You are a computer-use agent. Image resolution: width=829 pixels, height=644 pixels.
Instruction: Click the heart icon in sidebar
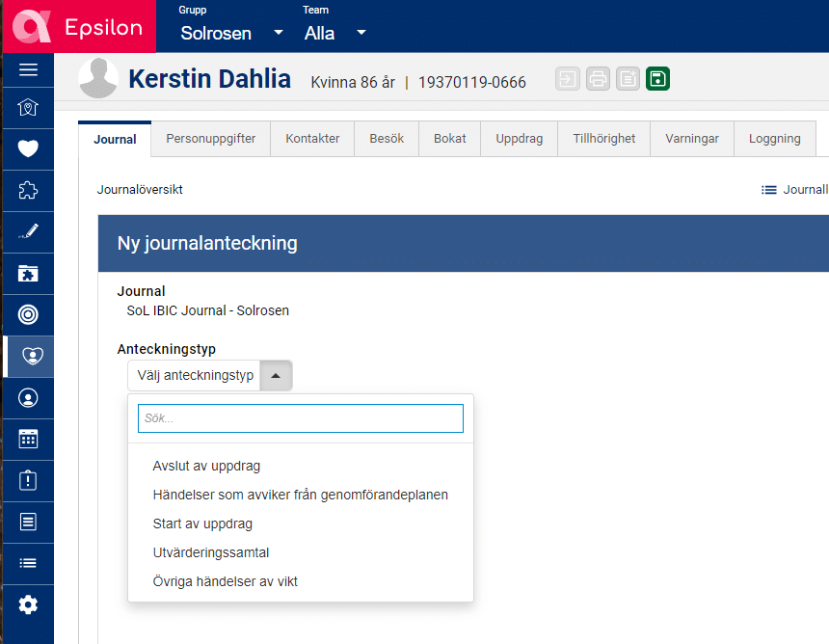click(x=28, y=148)
